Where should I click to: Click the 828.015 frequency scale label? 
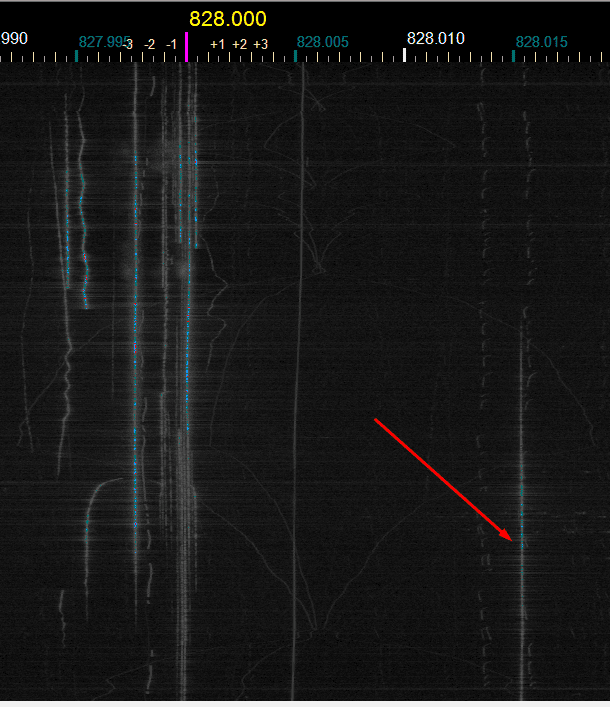(541, 42)
